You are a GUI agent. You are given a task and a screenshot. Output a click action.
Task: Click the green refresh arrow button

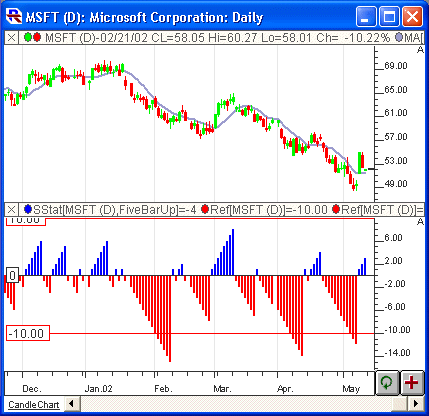[x=387, y=382]
